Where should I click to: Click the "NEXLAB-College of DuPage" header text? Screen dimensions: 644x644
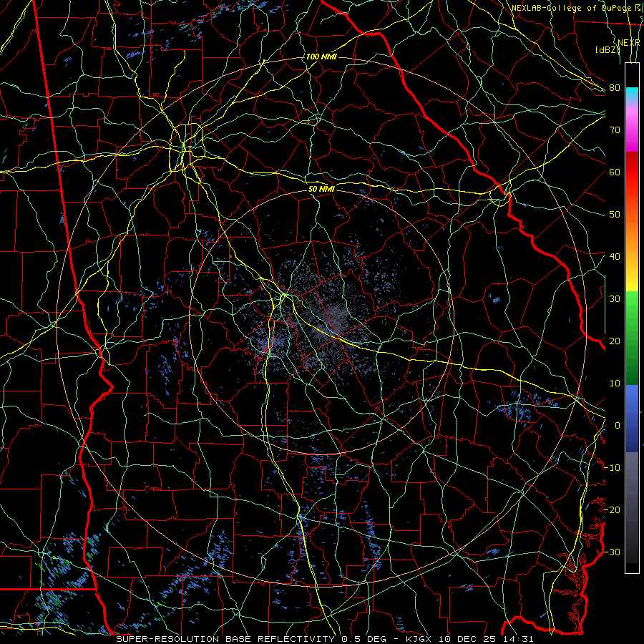(x=571, y=8)
